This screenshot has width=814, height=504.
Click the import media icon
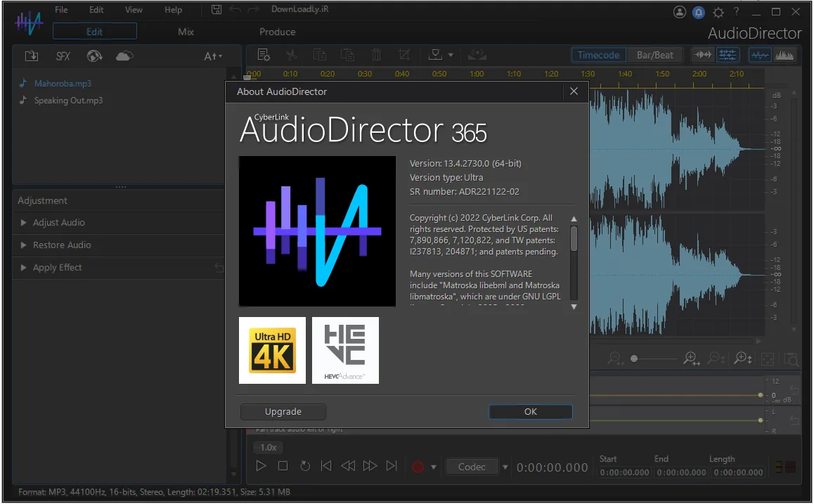coord(31,56)
